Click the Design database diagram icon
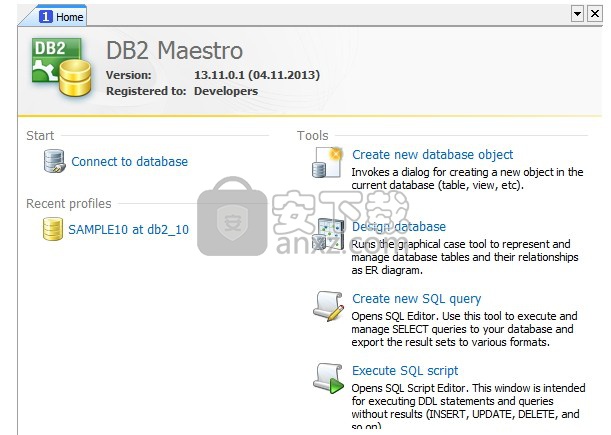The height and width of the screenshot is (435, 611). point(328,234)
